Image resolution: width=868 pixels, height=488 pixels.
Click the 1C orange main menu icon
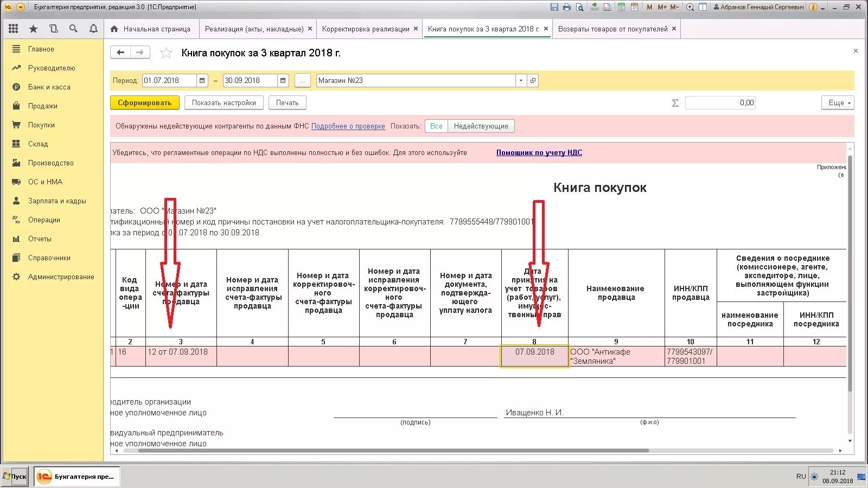[8, 7]
